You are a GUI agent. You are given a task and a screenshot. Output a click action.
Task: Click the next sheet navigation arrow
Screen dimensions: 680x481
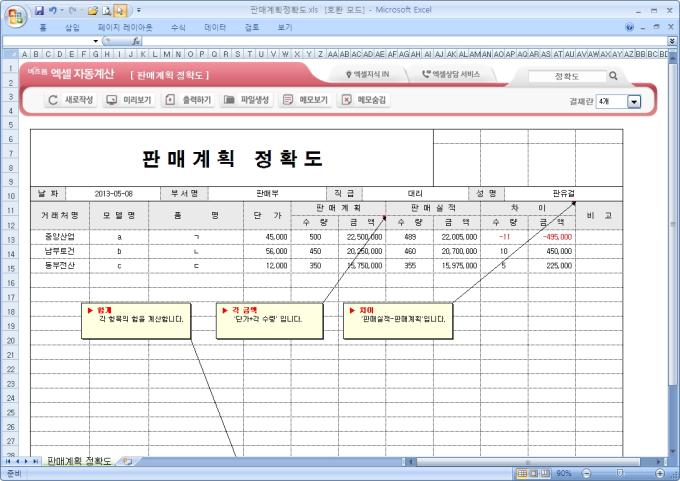[26, 461]
